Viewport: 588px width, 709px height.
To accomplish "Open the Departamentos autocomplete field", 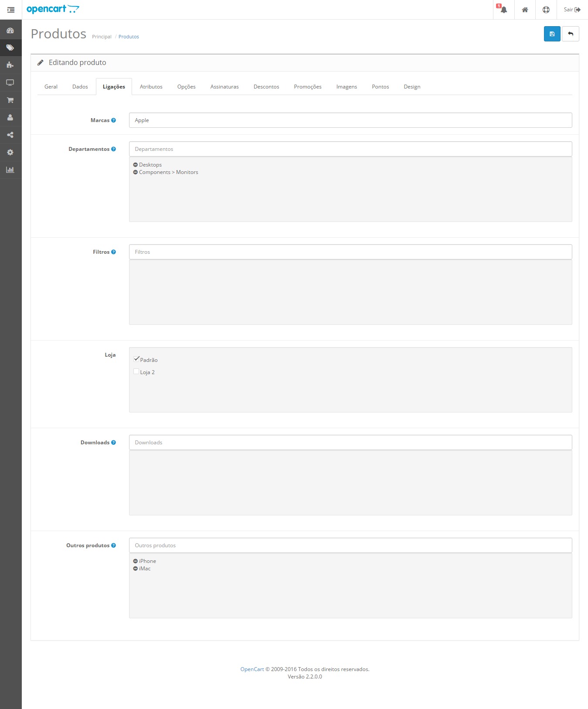I will 350,149.
